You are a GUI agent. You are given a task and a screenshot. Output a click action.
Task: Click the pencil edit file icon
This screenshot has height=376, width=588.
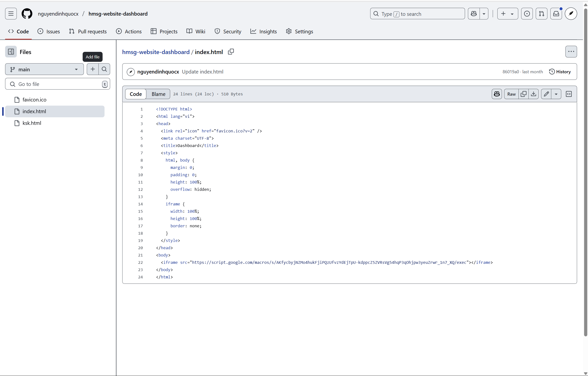click(x=546, y=94)
